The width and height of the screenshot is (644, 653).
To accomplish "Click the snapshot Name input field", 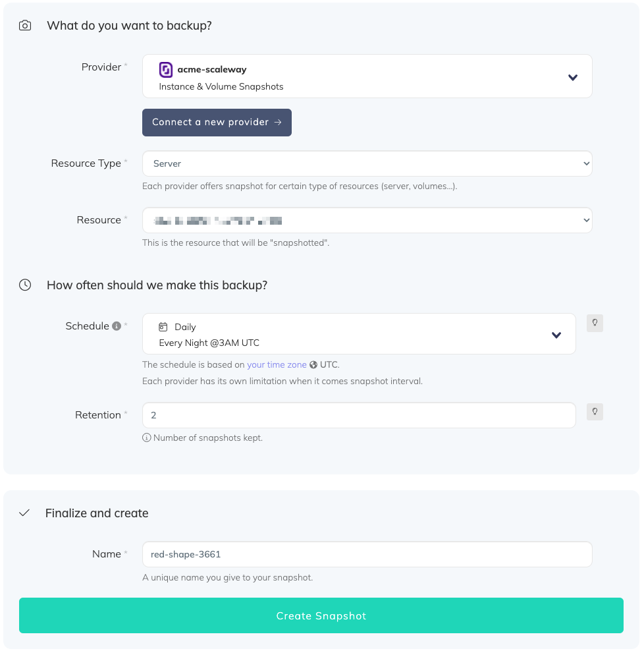I will pyautogui.click(x=367, y=554).
